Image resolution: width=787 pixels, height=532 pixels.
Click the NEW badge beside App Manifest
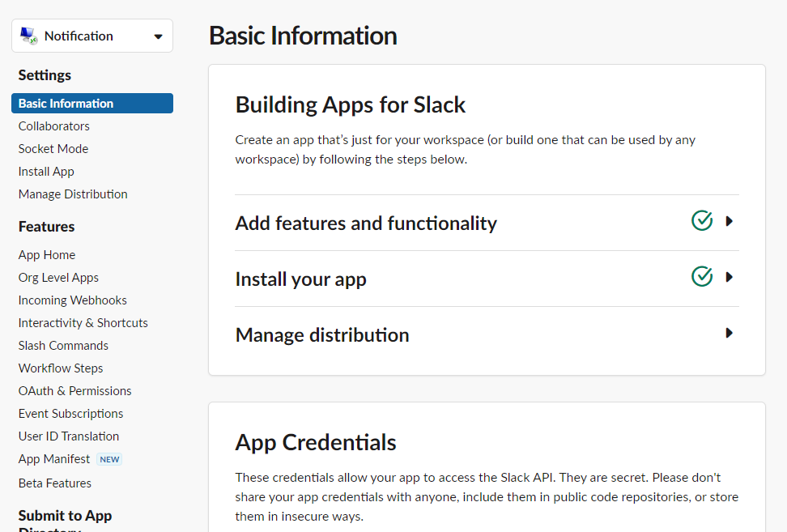click(x=109, y=459)
